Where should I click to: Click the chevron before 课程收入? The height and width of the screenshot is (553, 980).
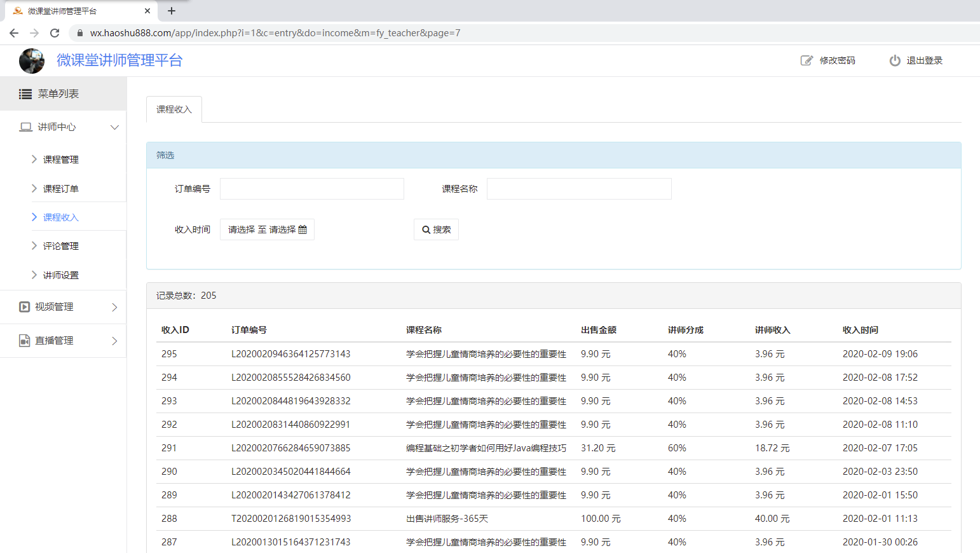click(34, 217)
